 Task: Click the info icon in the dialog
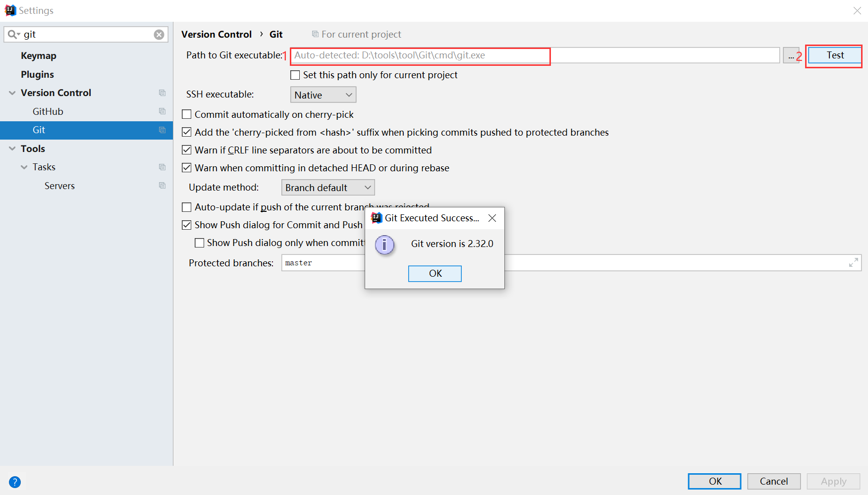(x=384, y=245)
